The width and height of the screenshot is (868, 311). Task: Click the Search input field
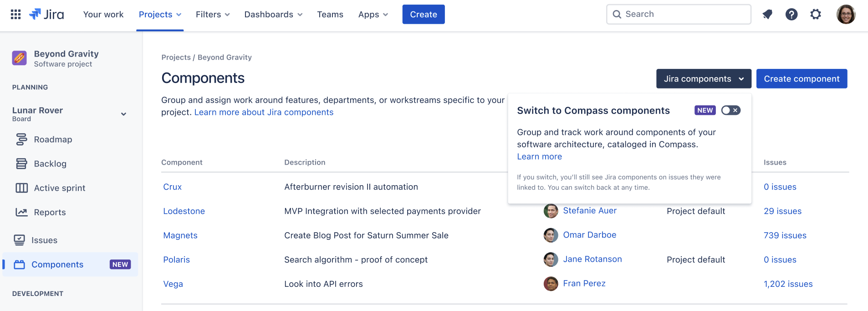click(x=679, y=14)
